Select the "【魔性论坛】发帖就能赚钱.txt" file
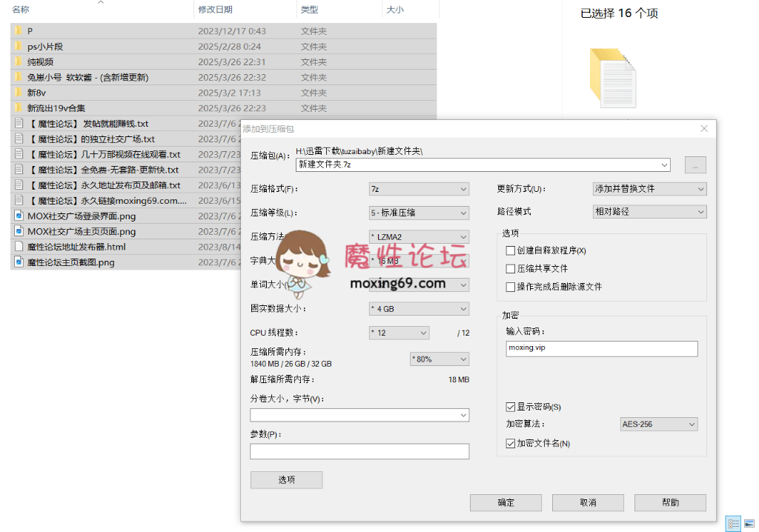This screenshot has width=759, height=532. click(x=74, y=123)
